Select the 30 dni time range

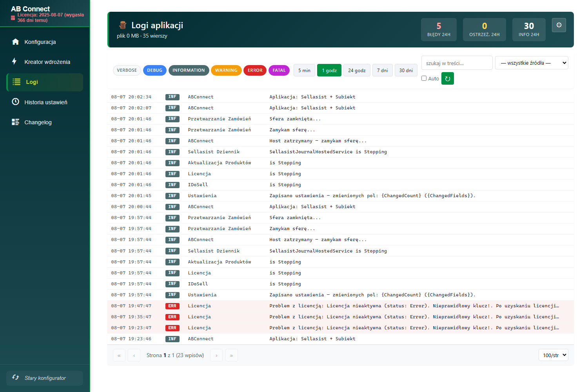coord(406,70)
